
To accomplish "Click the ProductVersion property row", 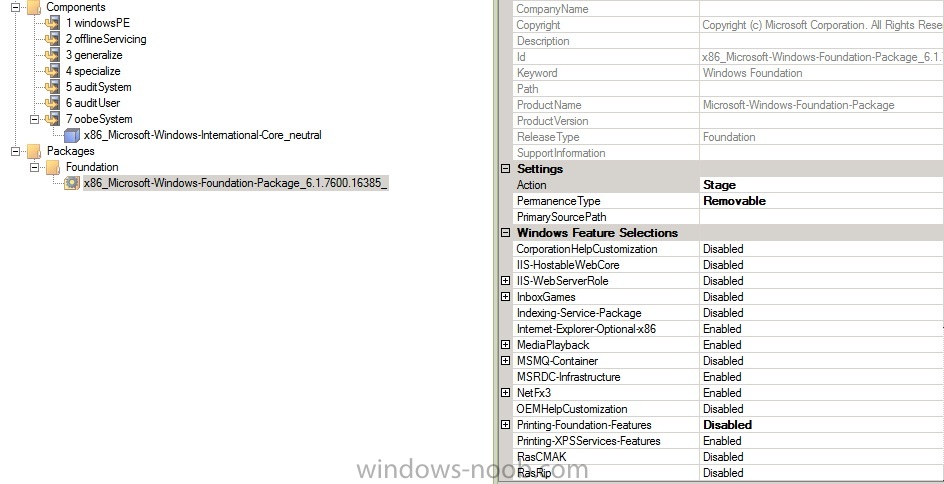I will coord(727,121).
